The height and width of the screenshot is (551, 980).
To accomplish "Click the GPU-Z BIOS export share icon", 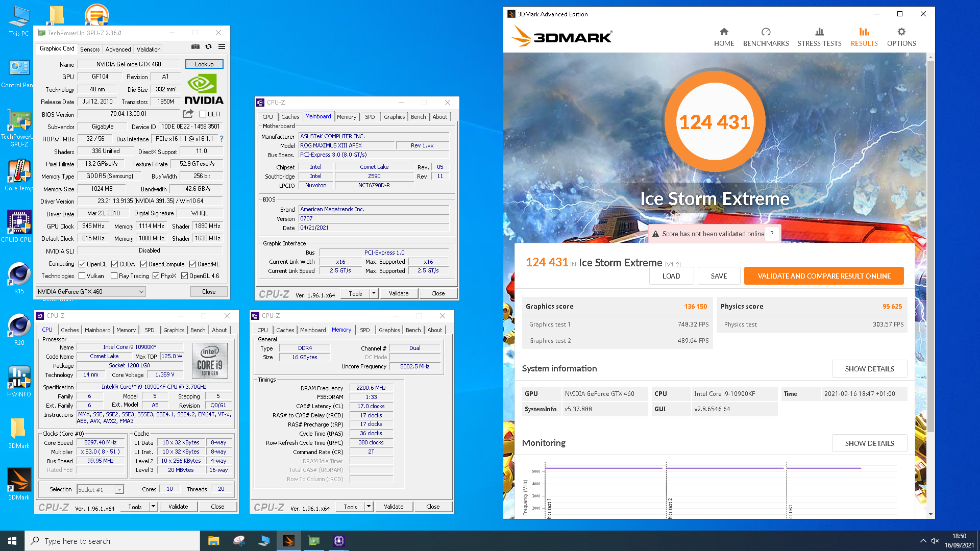I will (188, 114).
